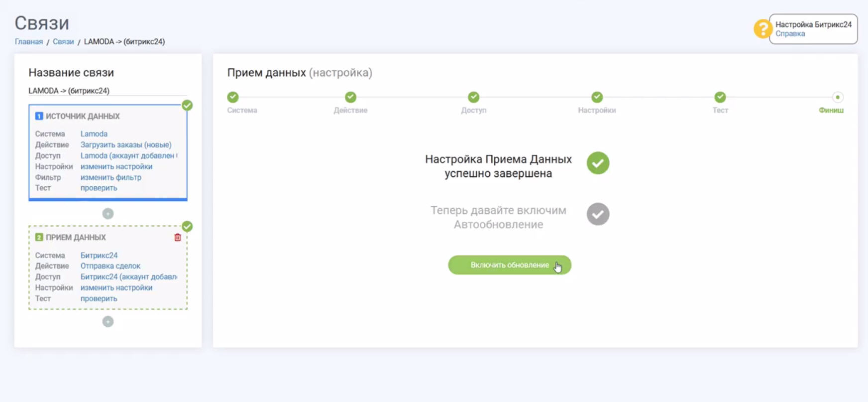Go to the Система step
Image resolution: width=868 pixels, height=402 pixels.
233,97
